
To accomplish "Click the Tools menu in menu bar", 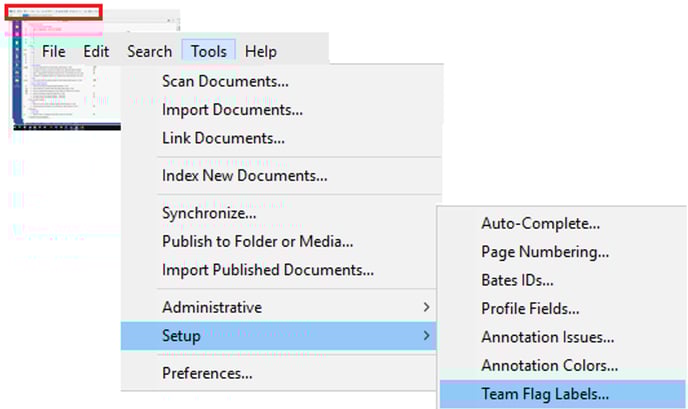I will click(208, 51).
